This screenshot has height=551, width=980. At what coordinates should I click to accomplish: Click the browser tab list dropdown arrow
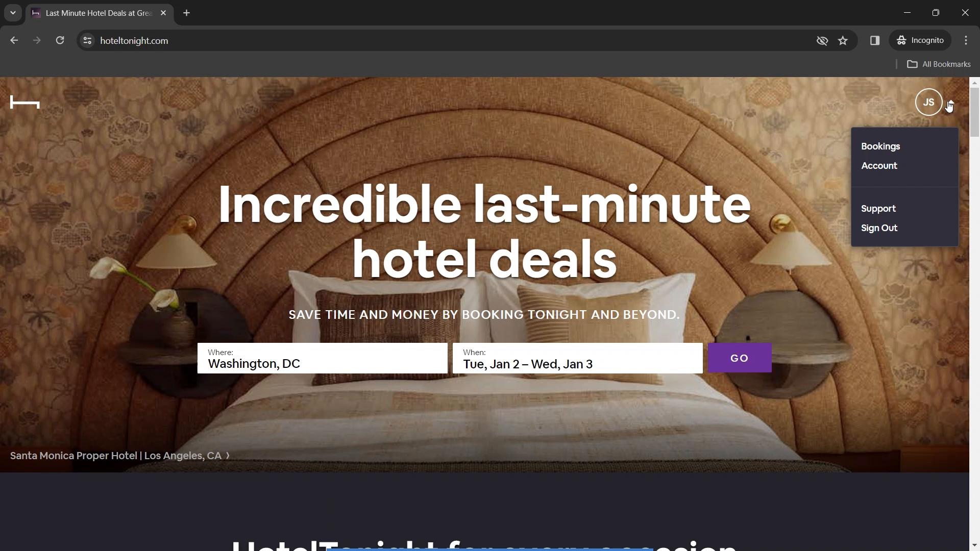coord(12,13)
